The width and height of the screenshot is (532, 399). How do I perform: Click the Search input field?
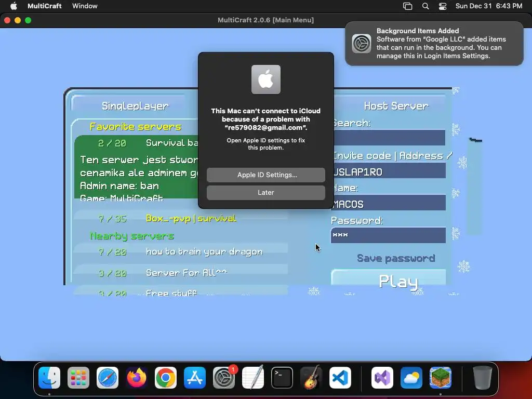(390, 137)
